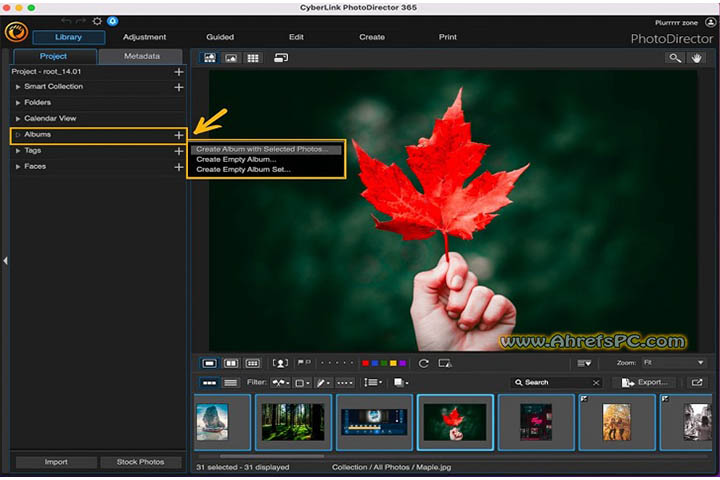Open the Adjustment tab
Viewport: 720px width, 480px height.
144,37
